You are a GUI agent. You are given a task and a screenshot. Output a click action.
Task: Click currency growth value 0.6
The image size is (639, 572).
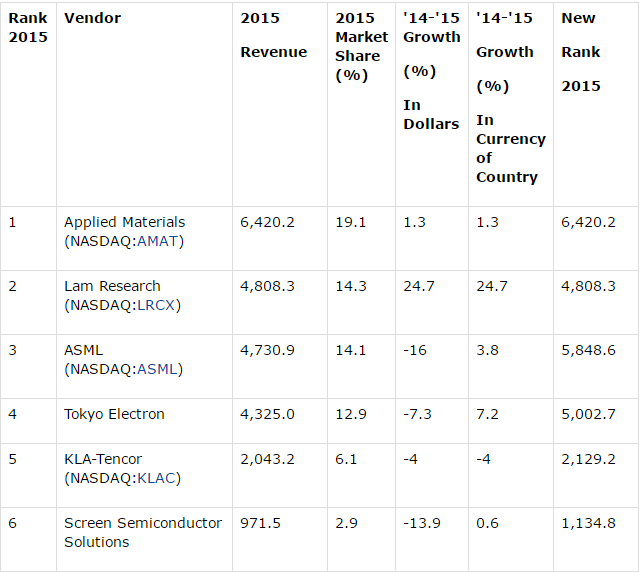(x=487, y=523)
